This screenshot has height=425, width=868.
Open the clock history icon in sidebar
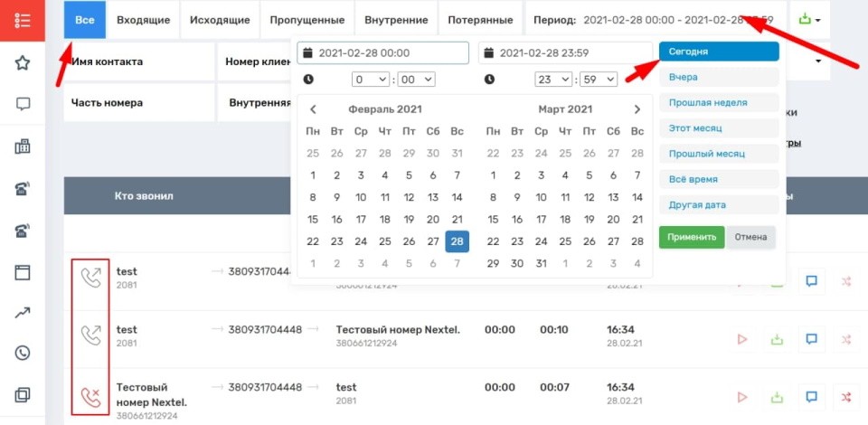click(24, 354)
